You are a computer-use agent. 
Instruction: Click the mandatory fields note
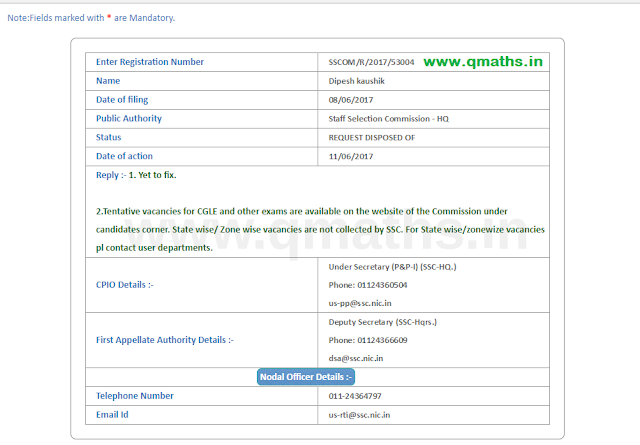pos(91,18)
